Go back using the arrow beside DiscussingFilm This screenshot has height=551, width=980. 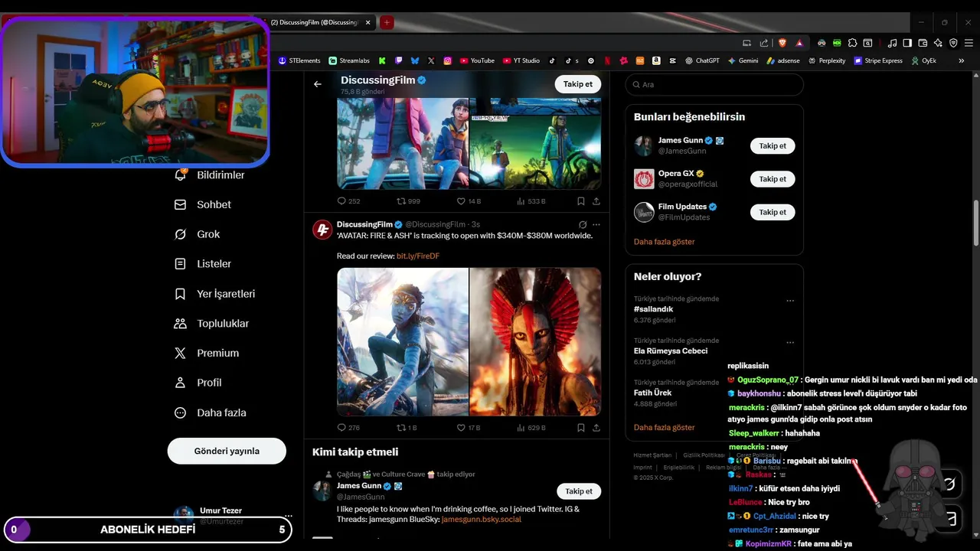[x=318, y=84]
